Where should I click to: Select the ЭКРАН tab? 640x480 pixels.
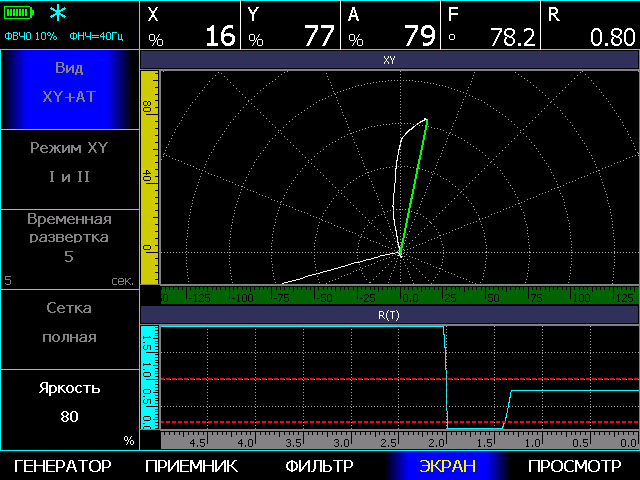coord(447,466)
